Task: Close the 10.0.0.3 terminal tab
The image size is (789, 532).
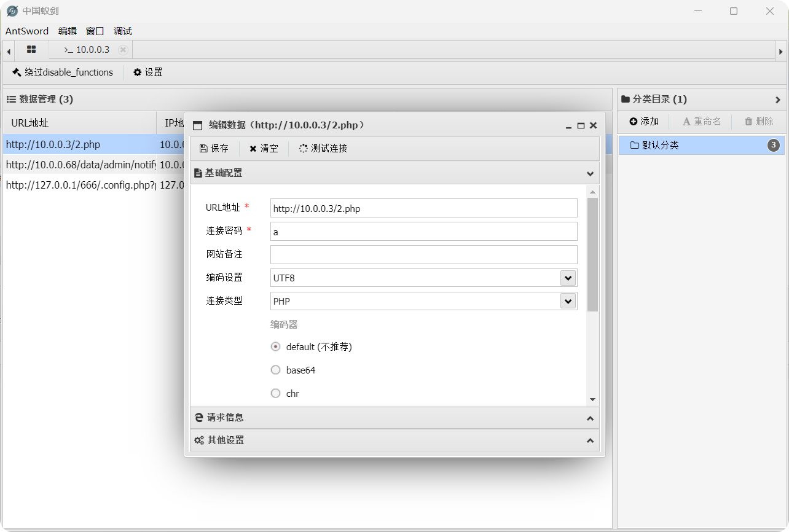Action: tap(123, 50)
